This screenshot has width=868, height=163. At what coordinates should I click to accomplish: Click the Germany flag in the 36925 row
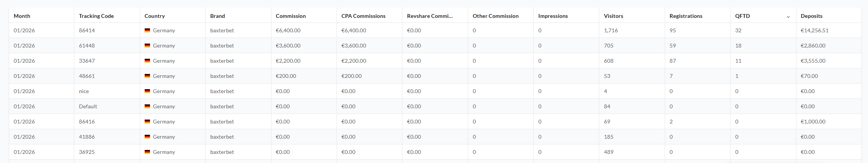click(x=147, y=152)
